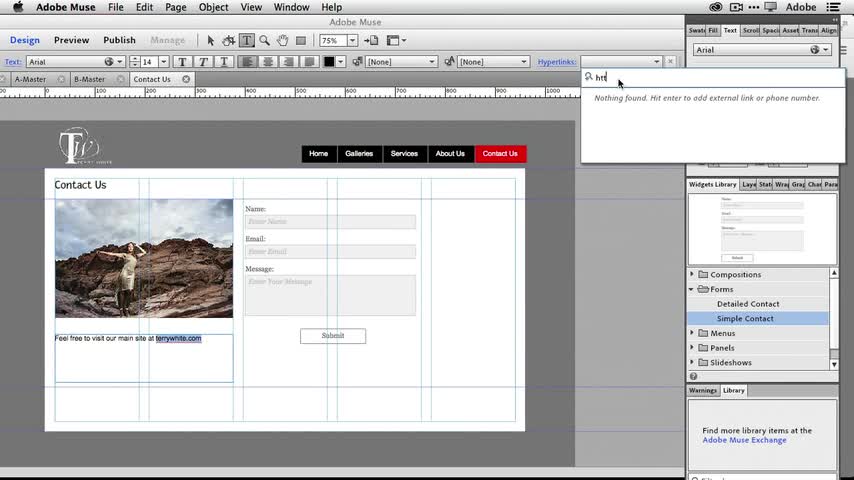Open the Assets panel tab

tap(790, 31)
